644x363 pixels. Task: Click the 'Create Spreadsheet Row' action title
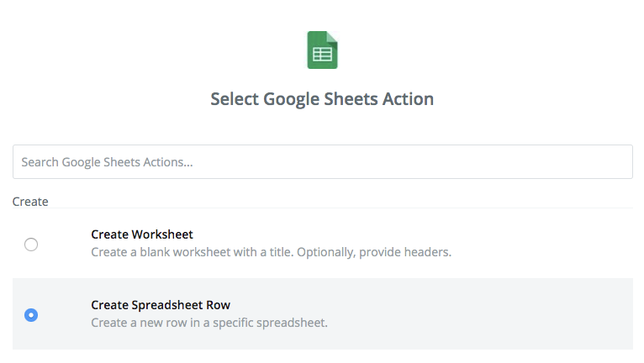pos(161,305)
